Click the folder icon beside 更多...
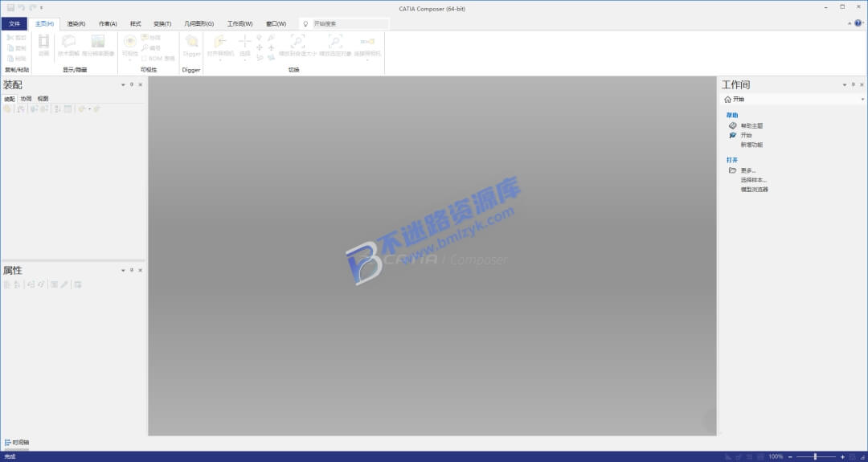This screenshot has height=462, width=868. point(732,170)
